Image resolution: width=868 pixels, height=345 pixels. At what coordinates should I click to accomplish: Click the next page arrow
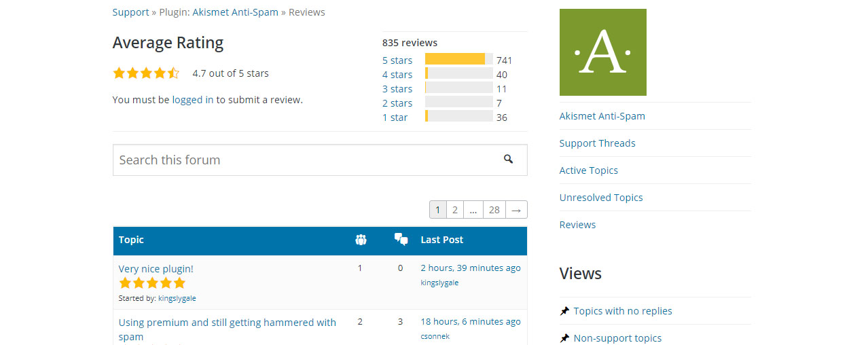coord(516,210)
